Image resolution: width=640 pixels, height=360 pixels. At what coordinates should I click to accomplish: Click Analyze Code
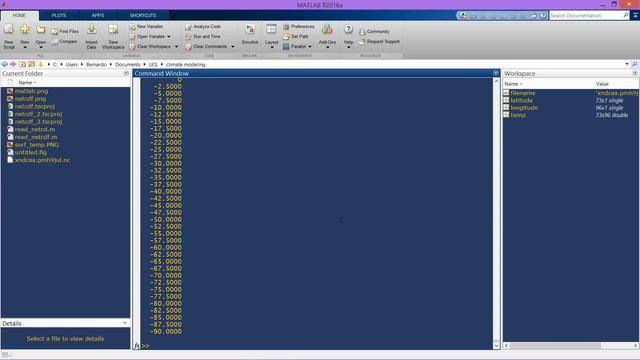pos(203,27)
